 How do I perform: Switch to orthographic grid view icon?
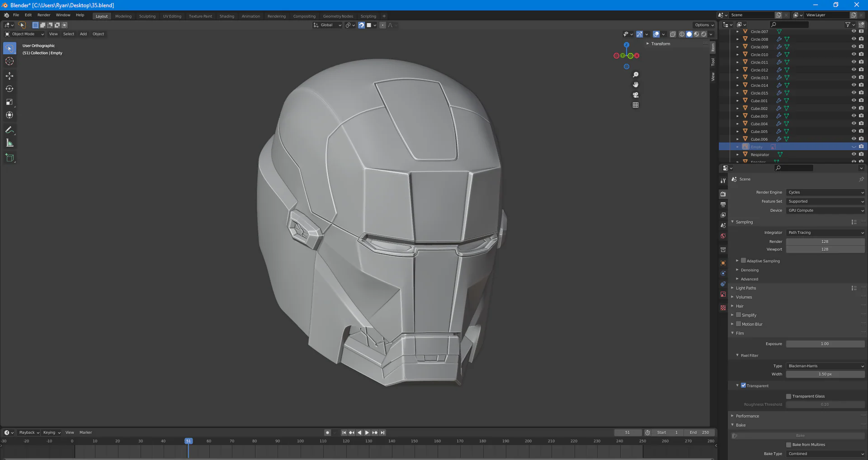point(636,105)
